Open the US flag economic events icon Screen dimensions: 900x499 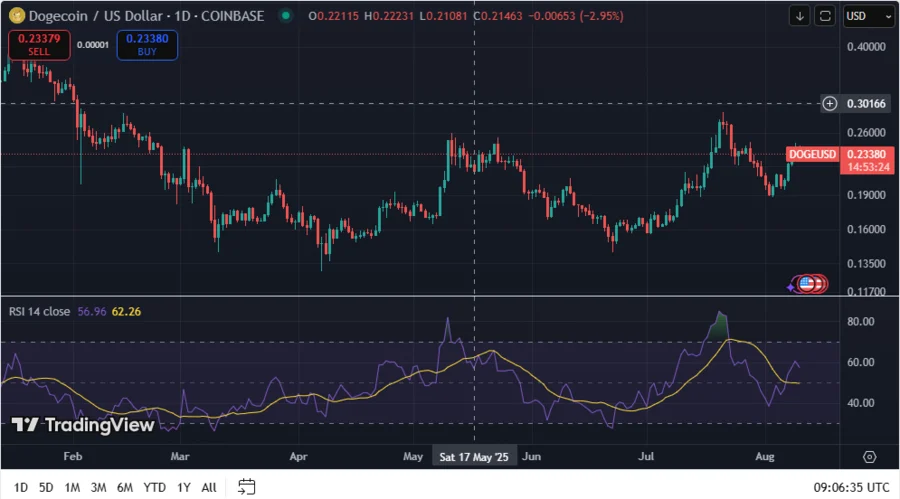806,283
